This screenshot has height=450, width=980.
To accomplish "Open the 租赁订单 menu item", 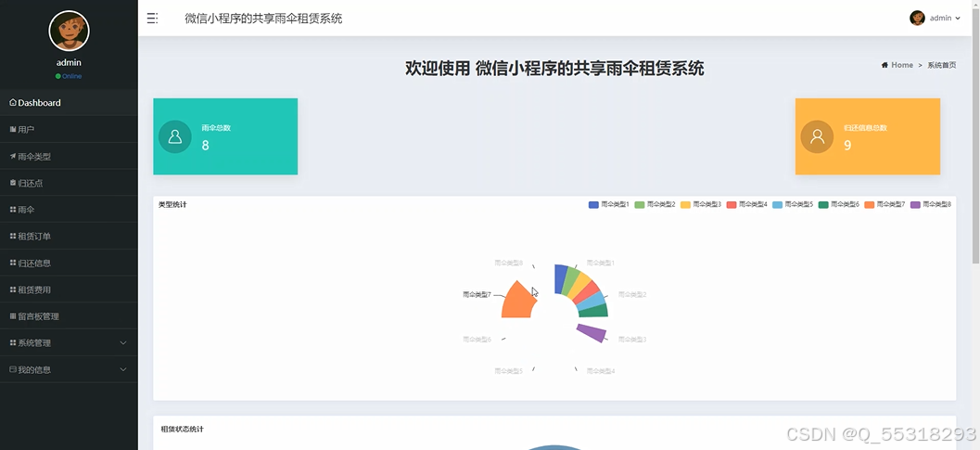I will point(69,236).
